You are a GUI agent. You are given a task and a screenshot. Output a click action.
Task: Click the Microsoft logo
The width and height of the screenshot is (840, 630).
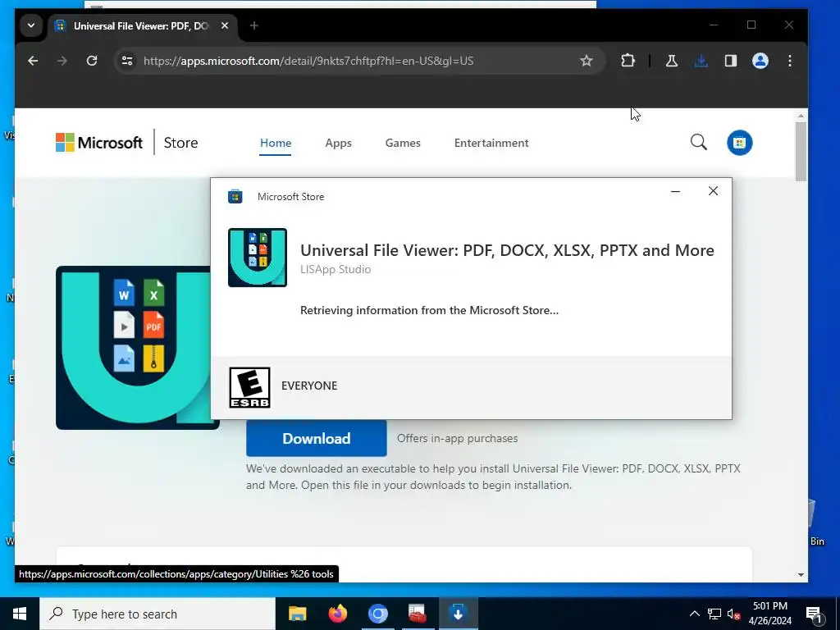pyautogui.click(x=99, y=143)
